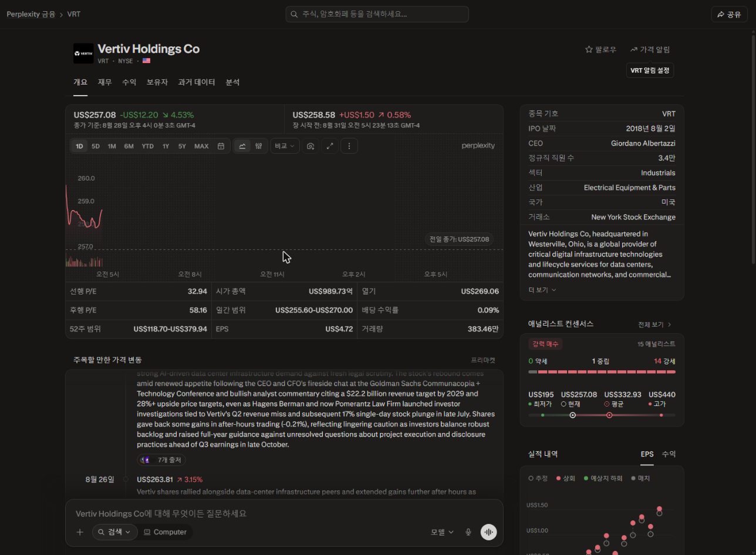Select the MAX chart range

(201, 146)
